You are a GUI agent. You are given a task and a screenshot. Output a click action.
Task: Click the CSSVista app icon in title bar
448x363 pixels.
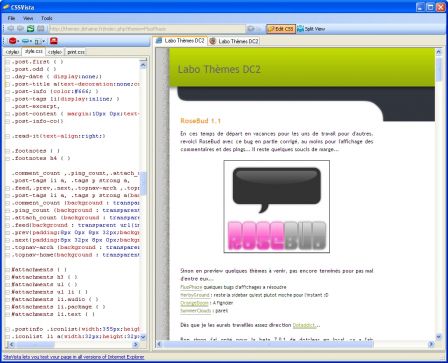point(6,7)
